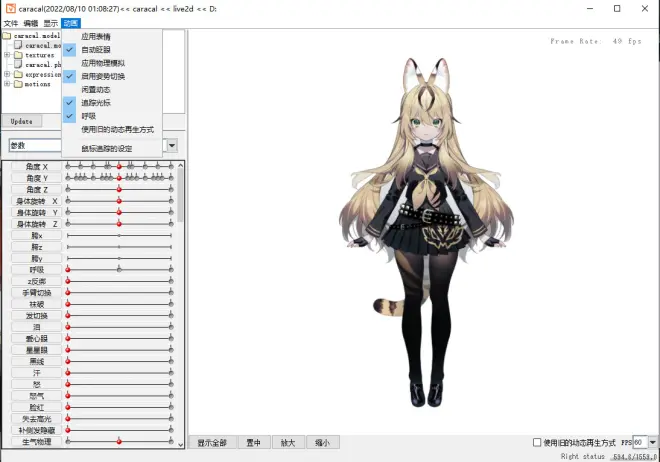The image size is (660, 462).
Task: Click the 脸红 slider red handle
Action: pos(68,407)
